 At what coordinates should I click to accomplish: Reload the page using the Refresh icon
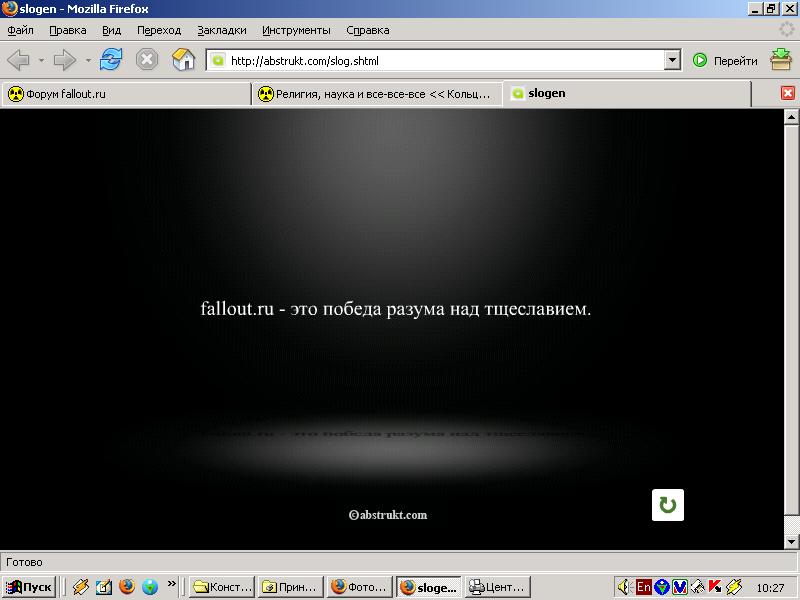[111, 60]
